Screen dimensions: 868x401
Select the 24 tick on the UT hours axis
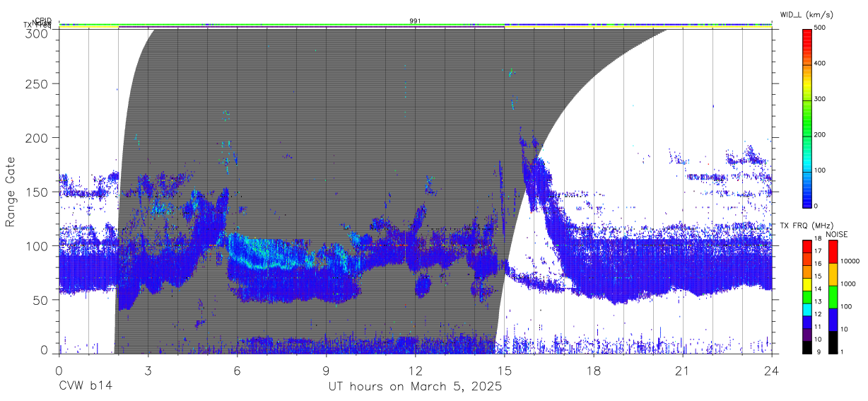pyautogui.click(x=772, y=370)
